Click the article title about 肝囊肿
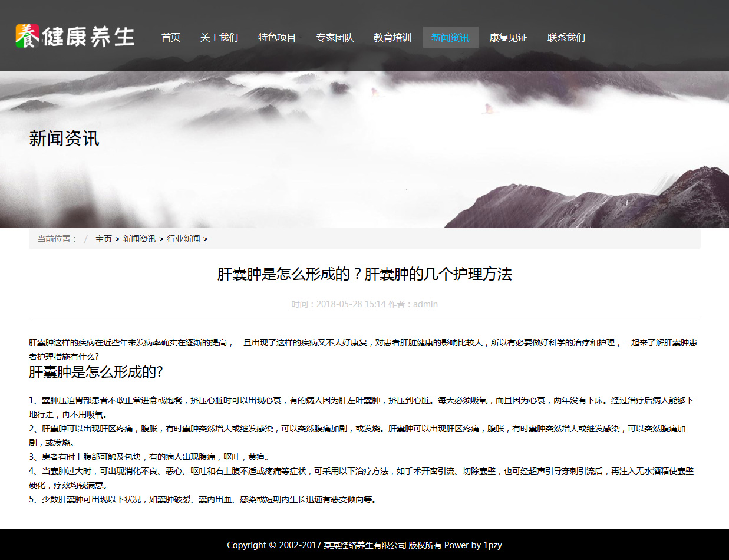The image size is (729, 560). coord(364,274)
